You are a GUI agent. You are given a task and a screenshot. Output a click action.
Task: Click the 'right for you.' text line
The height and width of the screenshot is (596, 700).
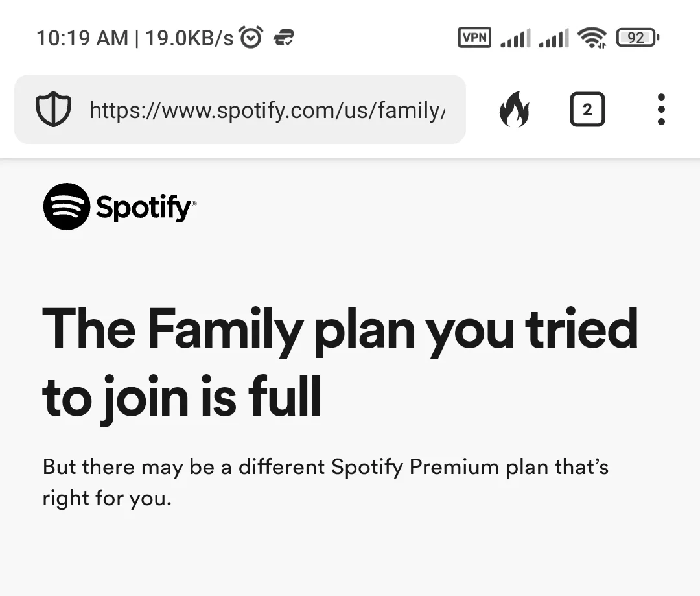tap(107, 498)
